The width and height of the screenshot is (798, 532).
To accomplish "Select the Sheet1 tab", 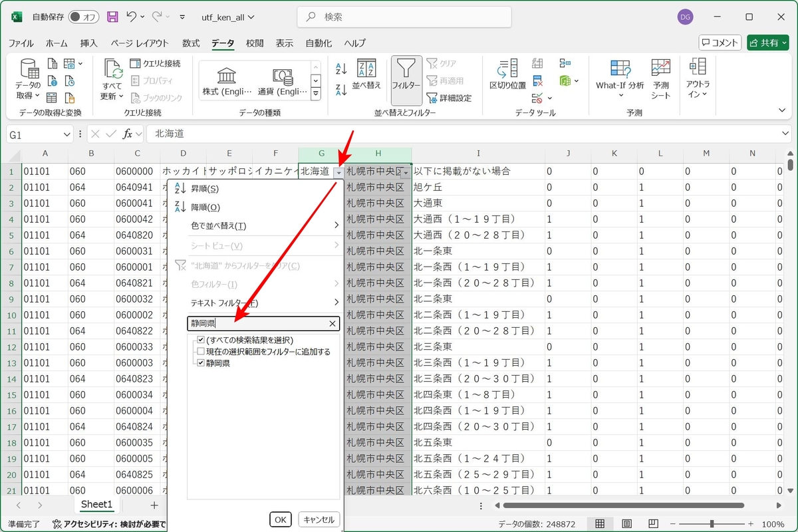I will (x=96, y=505).
